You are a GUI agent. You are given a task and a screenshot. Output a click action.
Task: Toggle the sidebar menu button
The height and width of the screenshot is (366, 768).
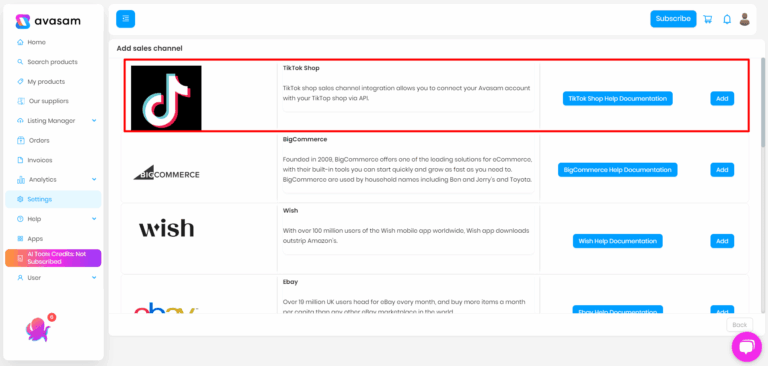pos(125,19)
